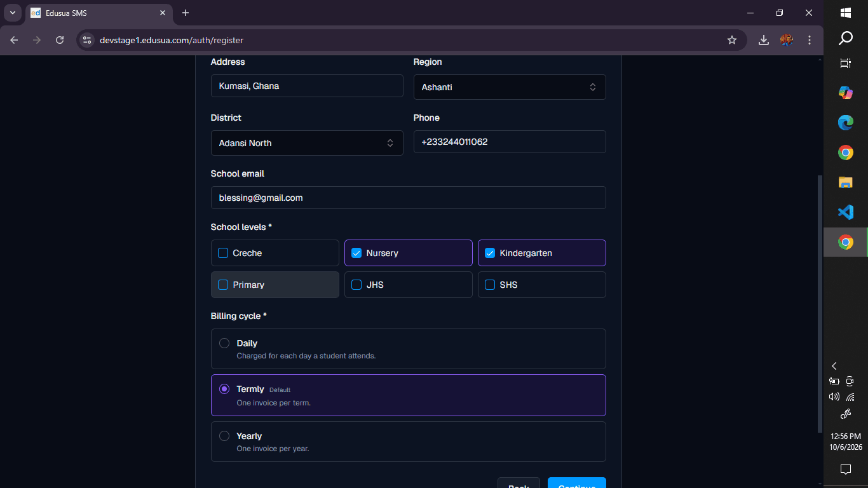This screenshot has width=868, height=488.
Task: Show hidden system tray icons chevron
Action: point(834,366)
